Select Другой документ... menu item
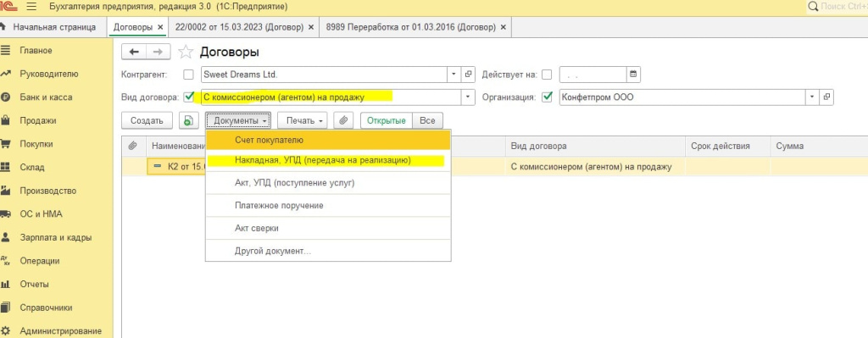The width and height of the screenshot is (868, 338). 328,251
